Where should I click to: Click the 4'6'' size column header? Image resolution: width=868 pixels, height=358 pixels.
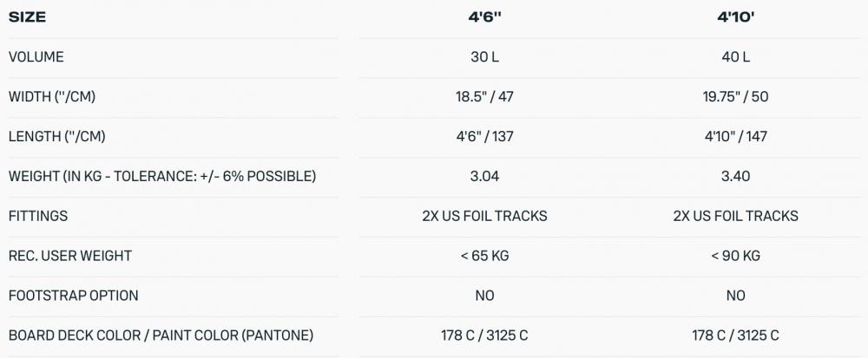(484, 16)
